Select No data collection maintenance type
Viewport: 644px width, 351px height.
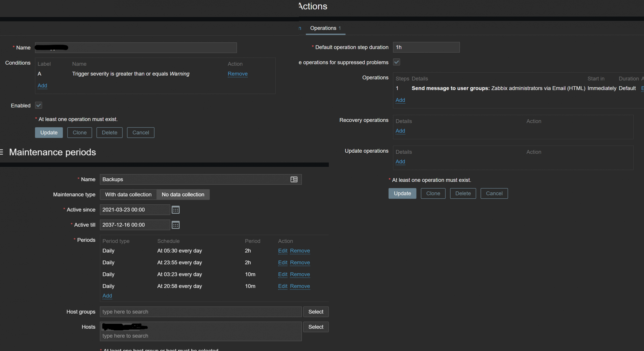(x=183, y=195)
